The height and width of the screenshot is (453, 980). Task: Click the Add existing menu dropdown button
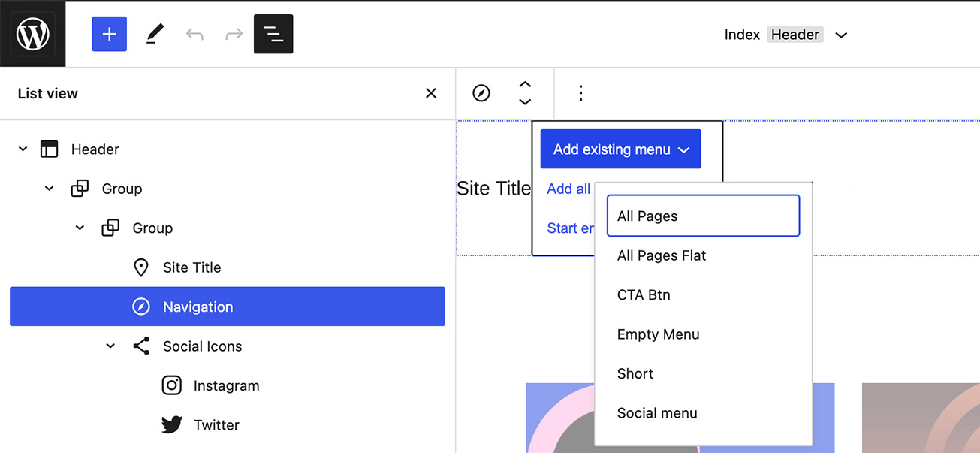click(621, 149)
